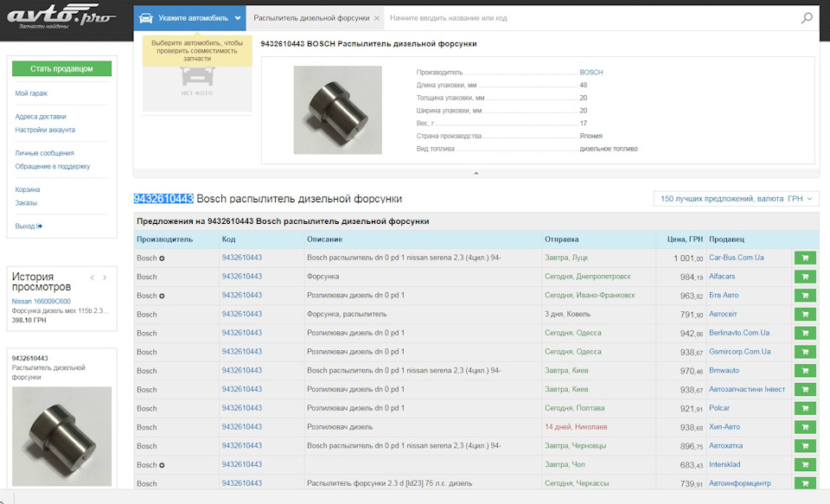Click the main product photo
This screenshot has width=830, height=504.
[338, 110]
